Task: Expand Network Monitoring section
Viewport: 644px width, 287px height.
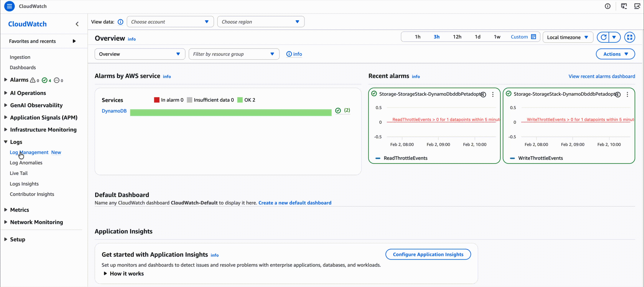Action: pyautogui.click(x=6, y=222)
